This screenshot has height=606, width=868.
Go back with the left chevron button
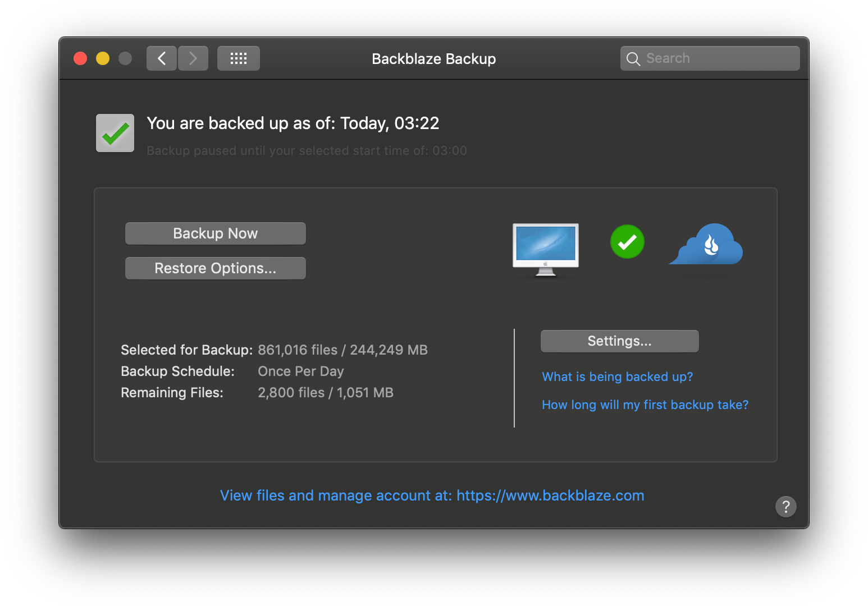click(x=162, y=58)
